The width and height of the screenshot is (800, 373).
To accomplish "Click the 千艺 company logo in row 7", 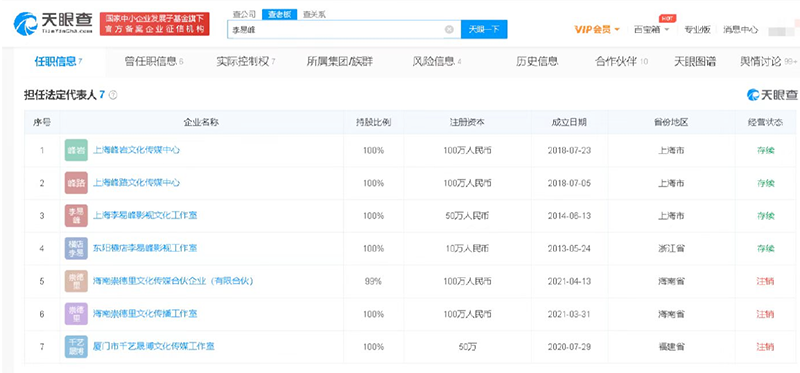I will tap(76, 346).
